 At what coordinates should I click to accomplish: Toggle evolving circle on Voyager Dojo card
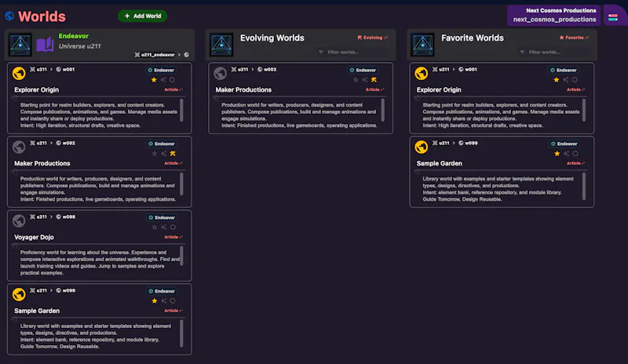point(173,227)
